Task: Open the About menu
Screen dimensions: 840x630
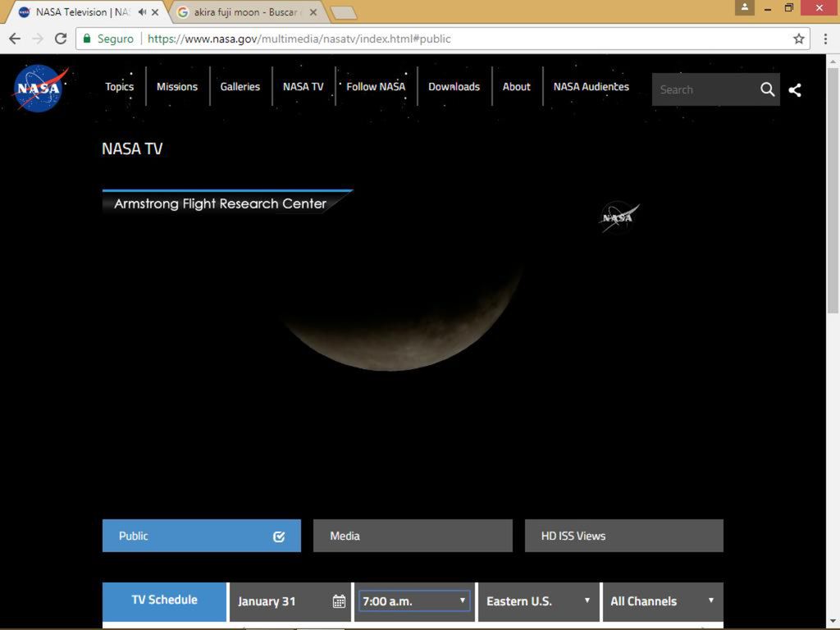Action: click(x=517, y=87)
